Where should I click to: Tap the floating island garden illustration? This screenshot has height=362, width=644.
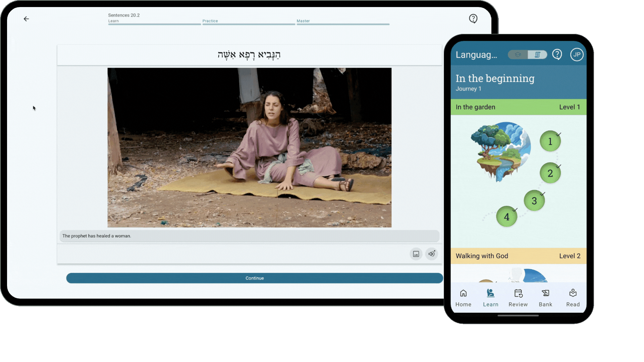click(500, 152)
